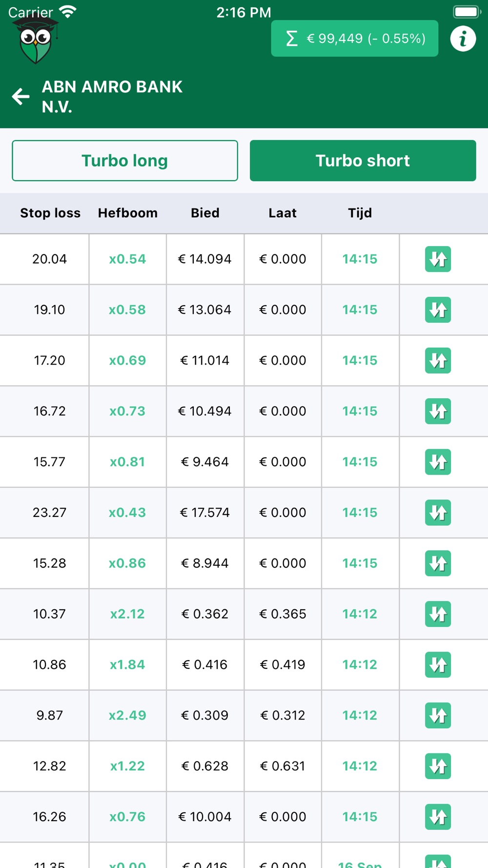Select stop loss value 20.04
The width and height of the screenshot is (488, 868).
(x=49, y=259)
